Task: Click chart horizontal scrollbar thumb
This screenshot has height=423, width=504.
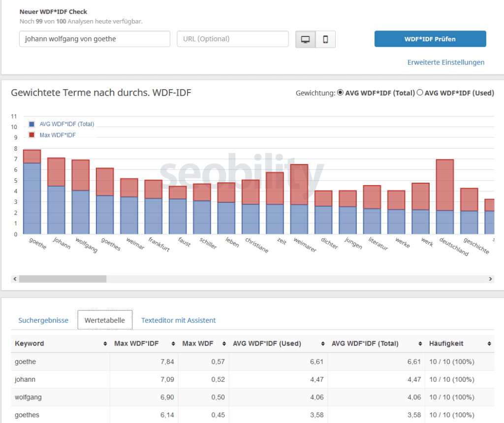Action: tap(63, 279)
